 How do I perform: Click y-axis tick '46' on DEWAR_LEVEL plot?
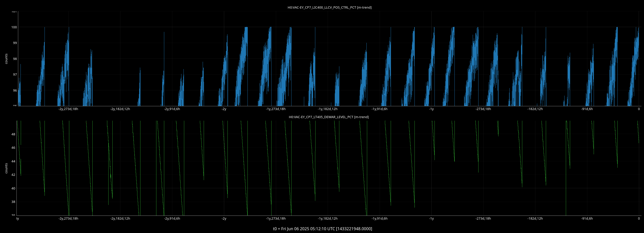point(13,148)
